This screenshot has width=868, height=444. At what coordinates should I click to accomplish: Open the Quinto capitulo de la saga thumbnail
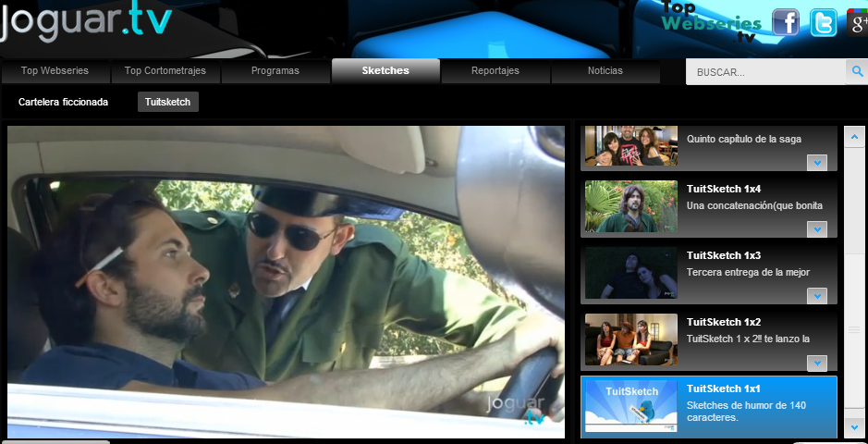[x=631, y=146]
